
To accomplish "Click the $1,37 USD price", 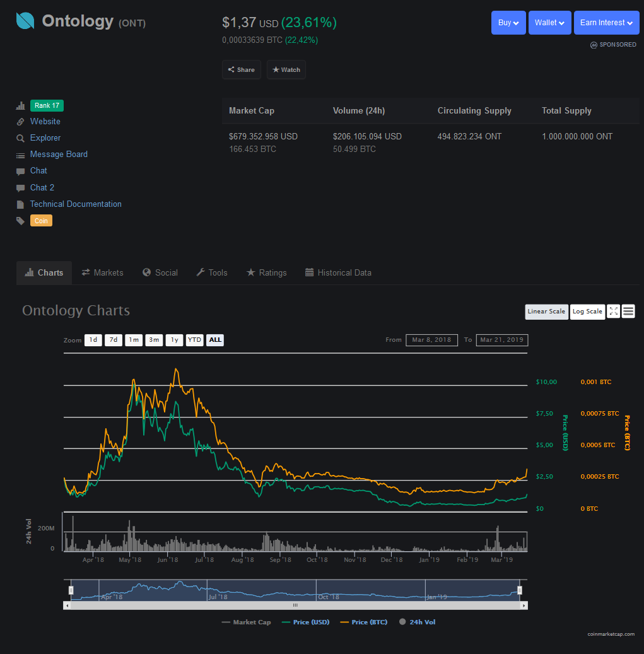I will pos(250,23).
